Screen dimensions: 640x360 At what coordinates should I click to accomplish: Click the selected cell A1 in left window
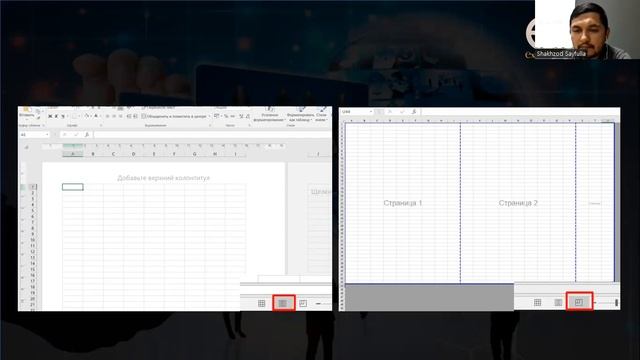(73, 187)
